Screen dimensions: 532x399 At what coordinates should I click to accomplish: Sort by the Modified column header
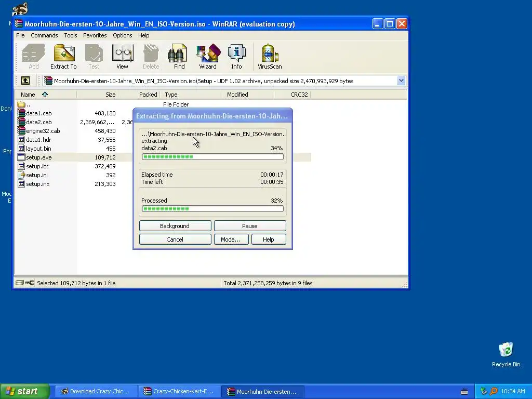point(248,95)
